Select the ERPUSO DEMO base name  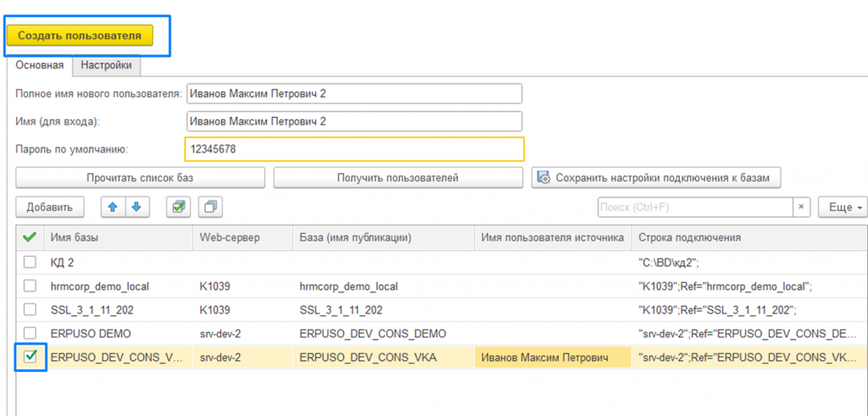click(x=119, y=334)
